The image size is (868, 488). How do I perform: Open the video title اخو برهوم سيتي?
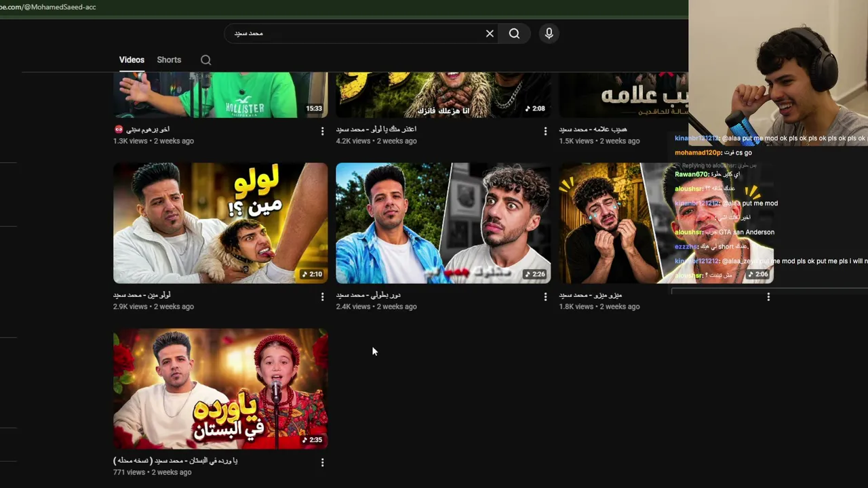point(142,129)
